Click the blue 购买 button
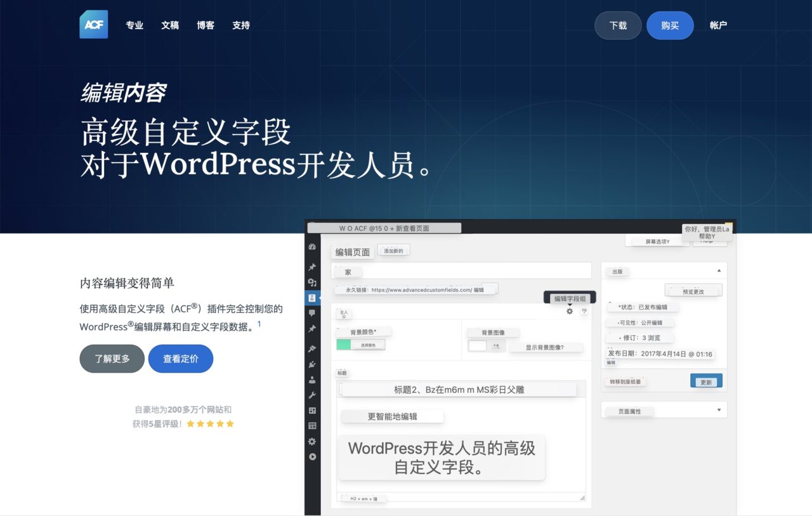Image resolution: width=812 pixels, height=516 pixels. click(x=670, y=25)
